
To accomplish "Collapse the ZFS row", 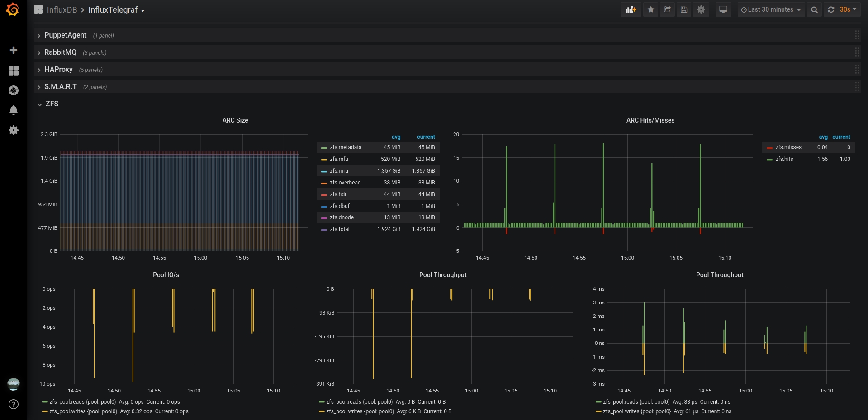I will (52, 104).
